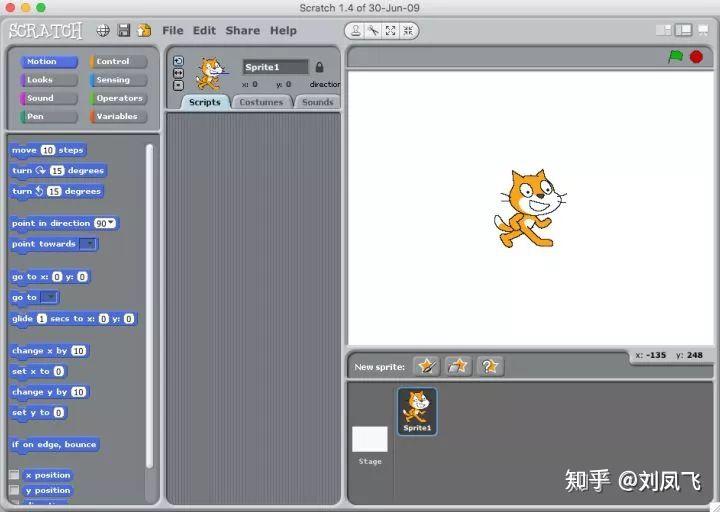Choose new sprite from file

click(x=458, y=366)
